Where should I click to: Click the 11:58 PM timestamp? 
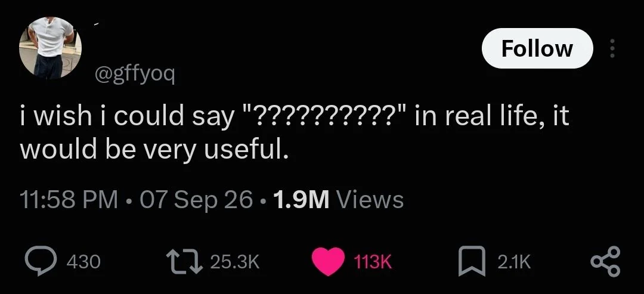69,200
